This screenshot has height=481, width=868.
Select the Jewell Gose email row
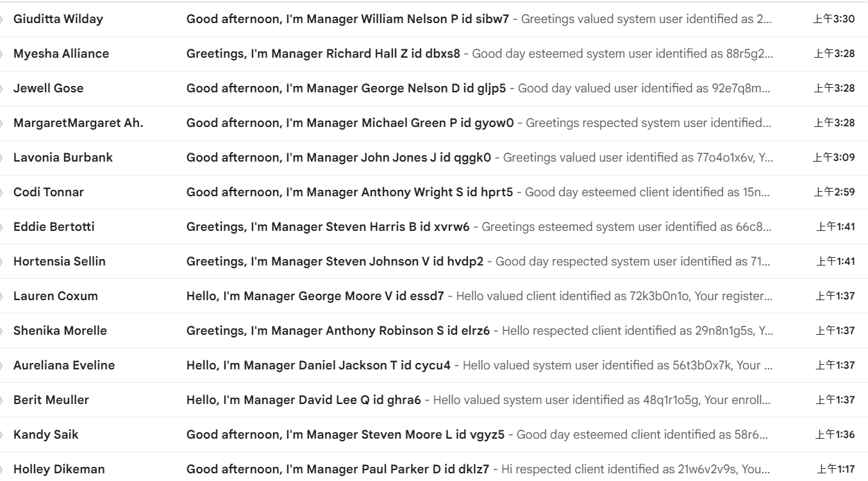pyautogui.click(x=434, y=89)
